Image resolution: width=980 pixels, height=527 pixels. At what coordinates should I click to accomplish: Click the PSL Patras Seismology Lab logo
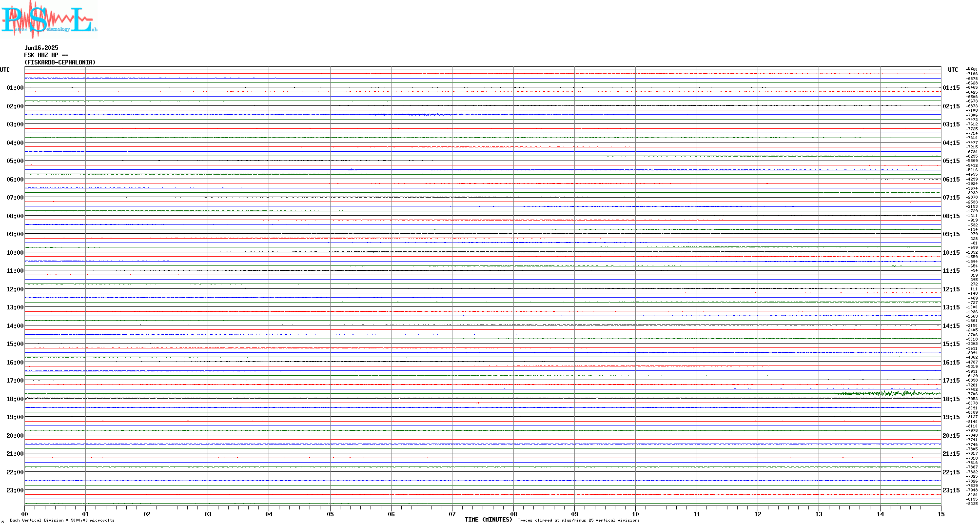(49, 19)
